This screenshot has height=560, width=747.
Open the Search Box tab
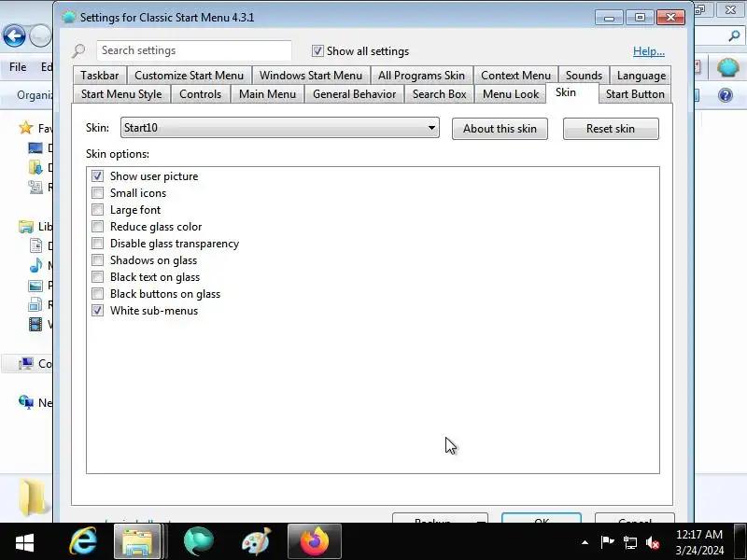point(439,94)
